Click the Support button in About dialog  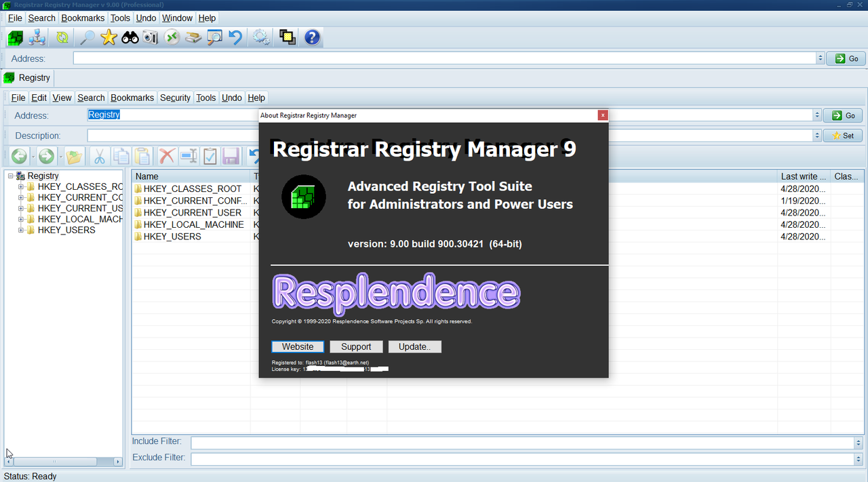(356, 346)
